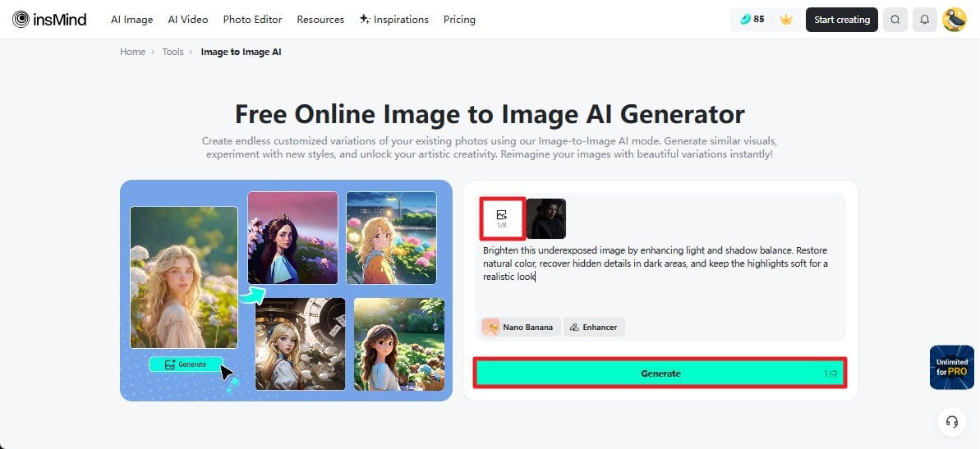Image resolution: width=980 pixels, height=449 pixels.
Task: Open the AI Image menu
Action: 131,20
